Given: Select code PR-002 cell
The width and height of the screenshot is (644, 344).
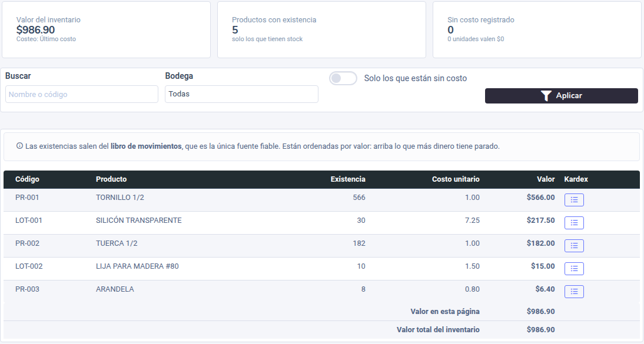Looking at the screenshot, I should point(27,243).
